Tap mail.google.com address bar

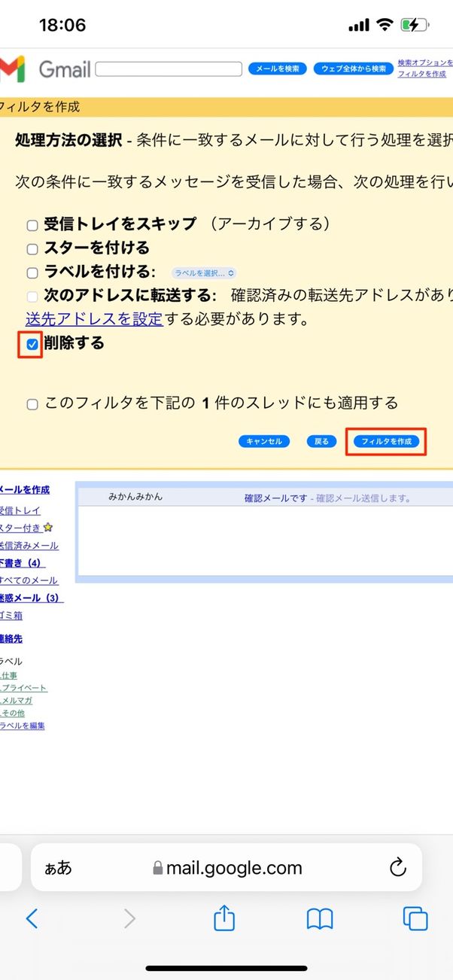(x=226, y=868)
